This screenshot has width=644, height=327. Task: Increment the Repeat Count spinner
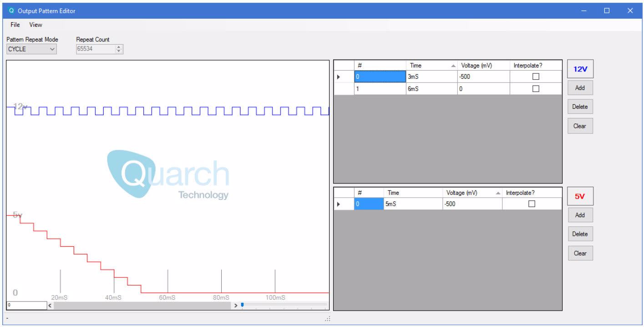(x=119, y=47)
